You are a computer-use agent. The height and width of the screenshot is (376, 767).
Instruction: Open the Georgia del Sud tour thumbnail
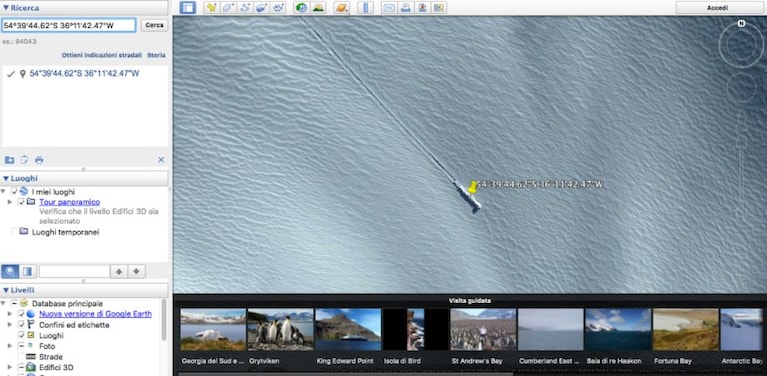(x=213, y=330)
